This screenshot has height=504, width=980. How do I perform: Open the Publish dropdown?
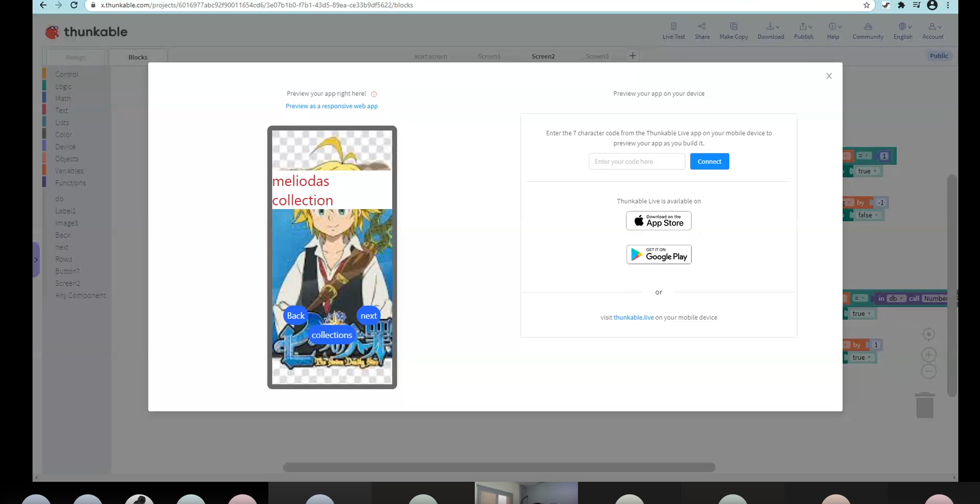click(804, 31)
